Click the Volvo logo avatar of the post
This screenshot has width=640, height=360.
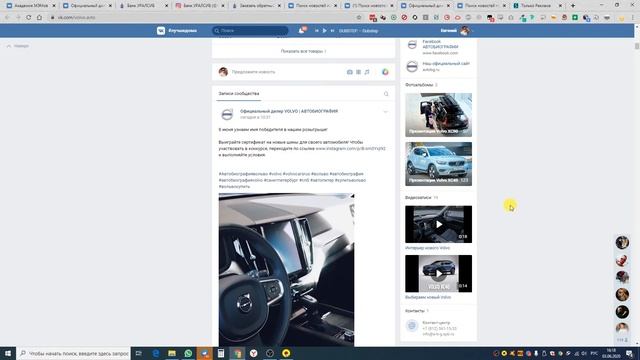click(227, 114)
